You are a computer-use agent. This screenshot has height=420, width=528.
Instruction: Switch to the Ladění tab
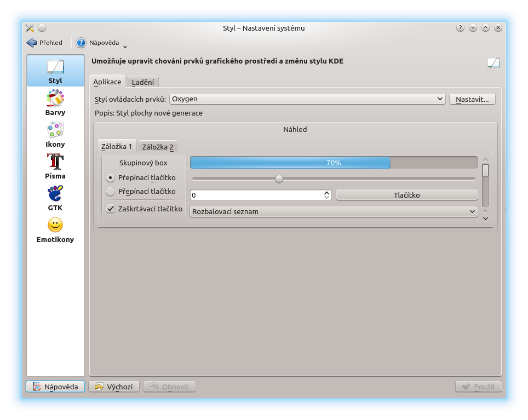click(143, 82)
